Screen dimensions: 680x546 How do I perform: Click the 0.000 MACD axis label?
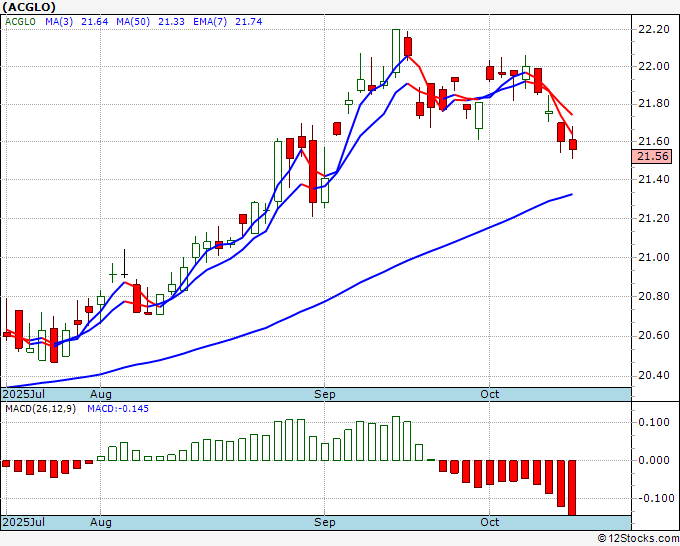(x=654, y=460)
